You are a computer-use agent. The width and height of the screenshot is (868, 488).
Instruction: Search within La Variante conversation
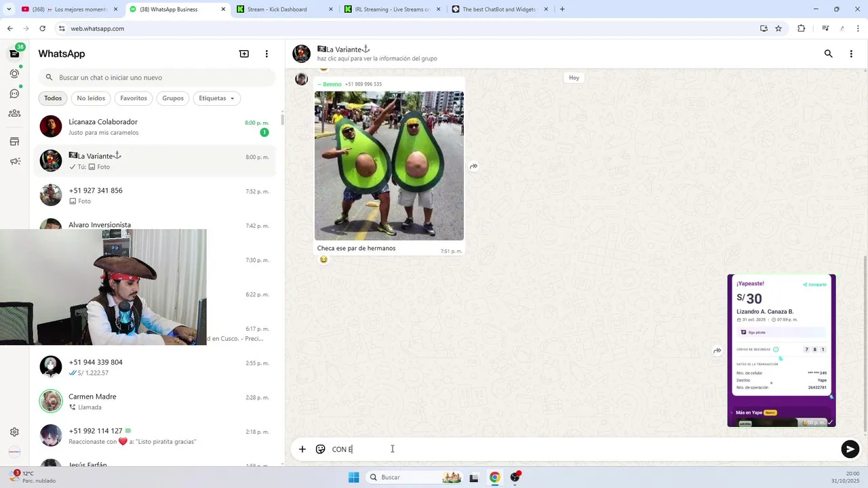point(828,54)
